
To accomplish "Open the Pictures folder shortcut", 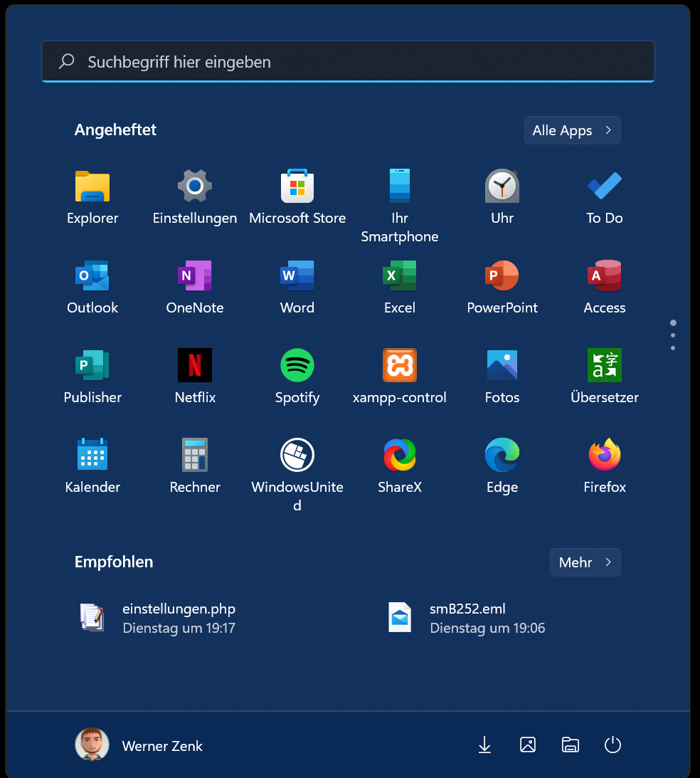I will (527, 745).
